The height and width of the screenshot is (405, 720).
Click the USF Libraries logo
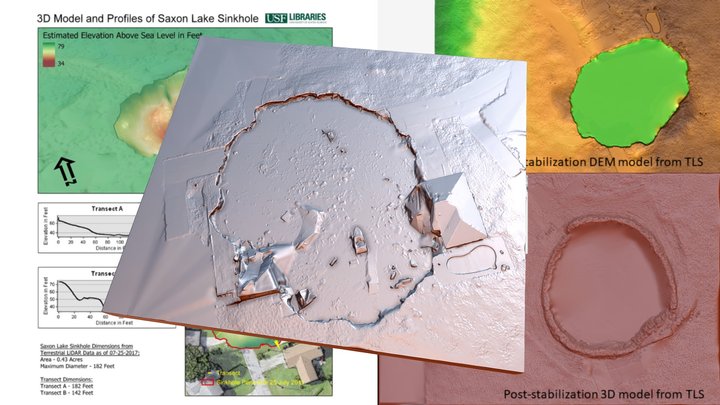(296, 18)
